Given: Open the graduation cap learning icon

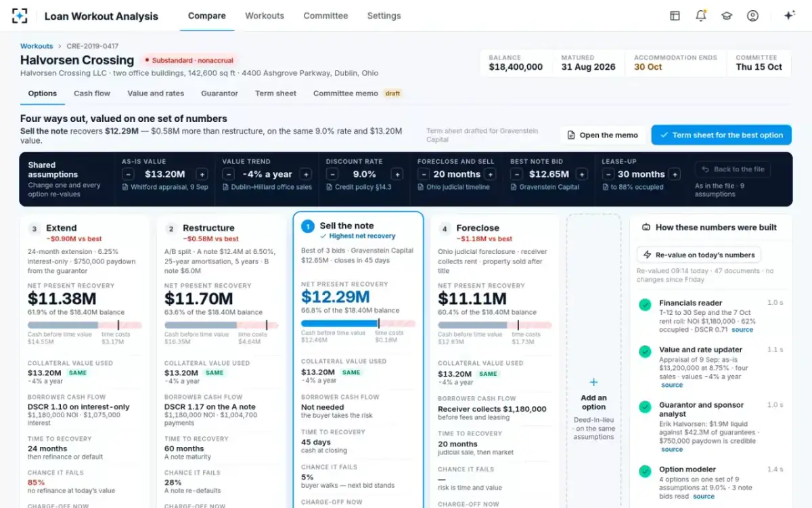Looking at the screenshot, I should [x=727, y=16].
